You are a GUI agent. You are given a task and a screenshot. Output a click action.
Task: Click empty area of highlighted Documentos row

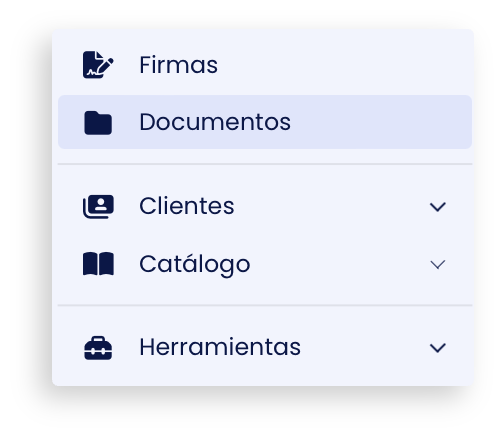(x=380, y=122)
